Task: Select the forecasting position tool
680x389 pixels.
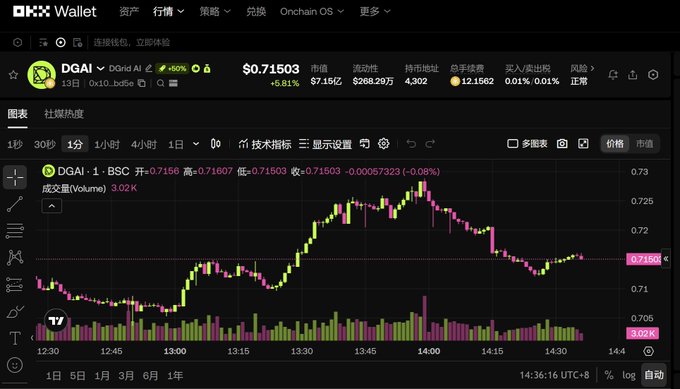Action: [15, 285]
